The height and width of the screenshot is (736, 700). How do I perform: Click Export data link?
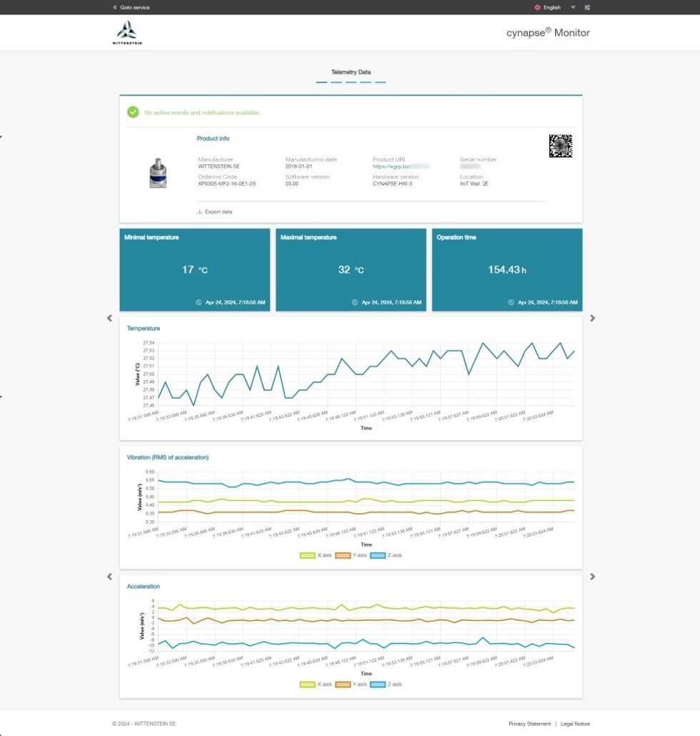pos(214,212)
